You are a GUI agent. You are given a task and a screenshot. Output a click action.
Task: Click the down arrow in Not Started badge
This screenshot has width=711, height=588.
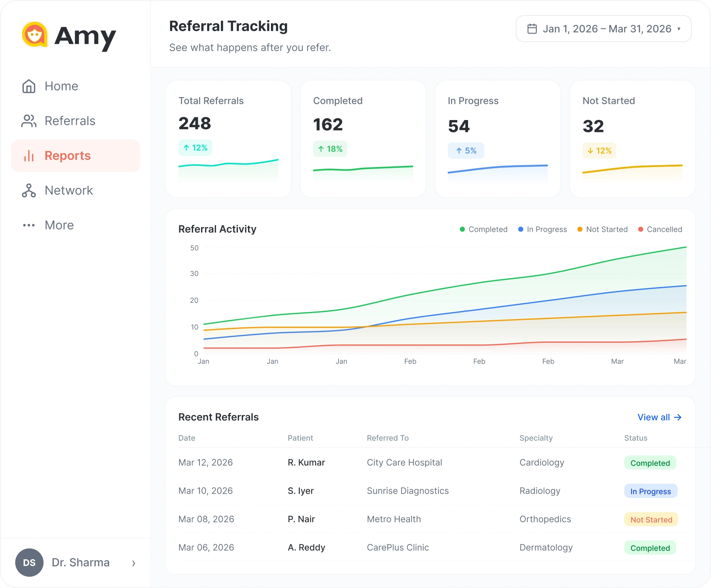pyautogui.click(x=590, y=150)
